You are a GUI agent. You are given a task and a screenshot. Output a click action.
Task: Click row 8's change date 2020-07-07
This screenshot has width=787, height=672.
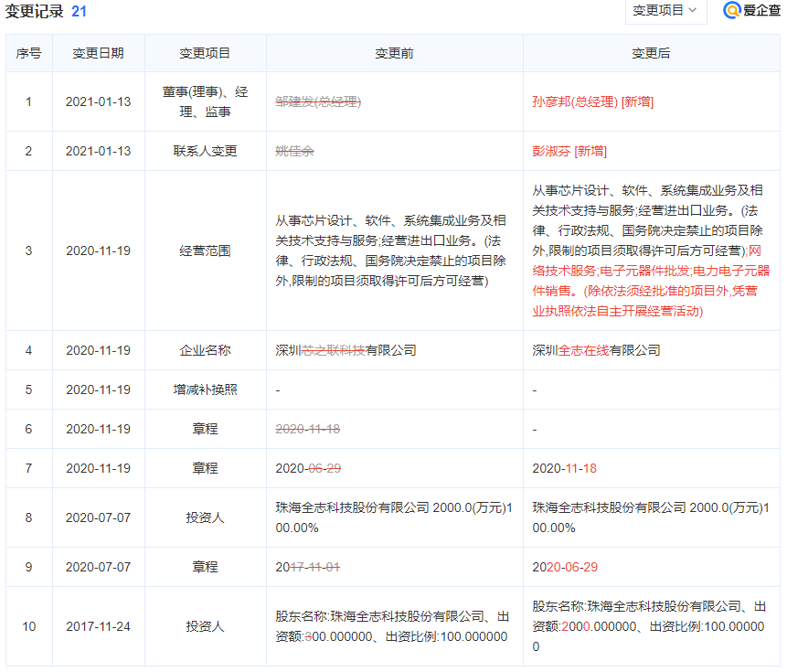click(98, 517)
